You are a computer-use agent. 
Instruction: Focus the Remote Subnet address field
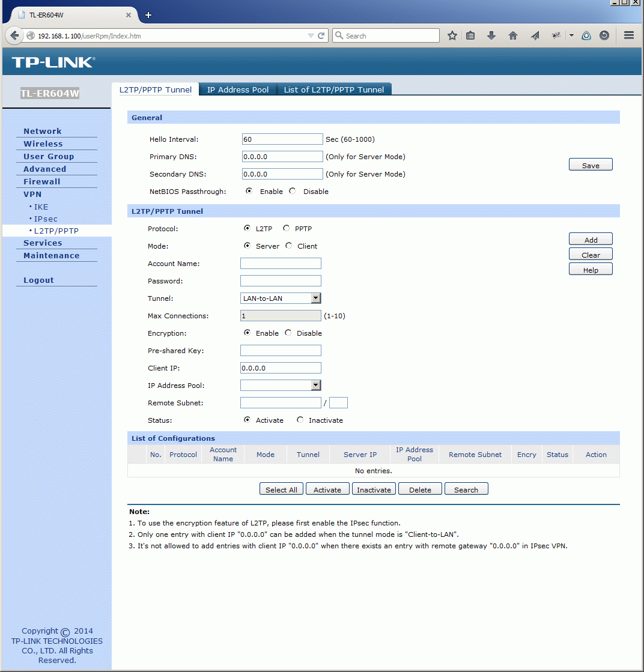pyautogui.click(x=281, y=402)
